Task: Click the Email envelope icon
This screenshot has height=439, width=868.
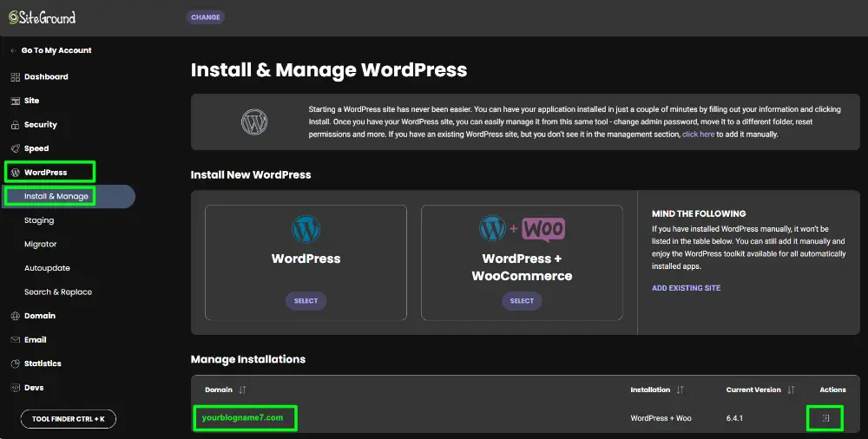Action: point(15,340)
